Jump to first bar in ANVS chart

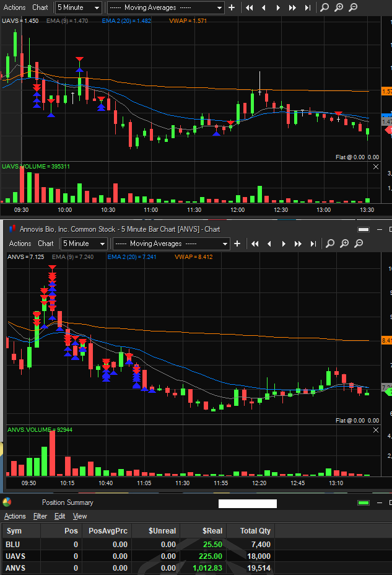(255, 244)
